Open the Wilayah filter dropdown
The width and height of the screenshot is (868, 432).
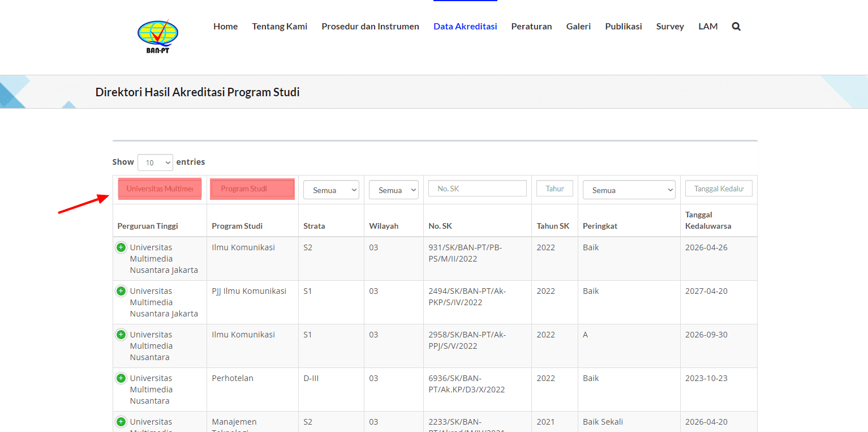(x=393, y=190)
